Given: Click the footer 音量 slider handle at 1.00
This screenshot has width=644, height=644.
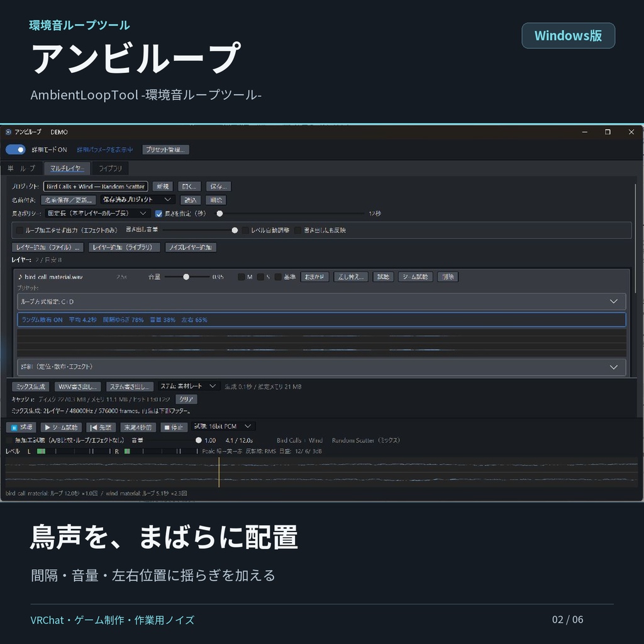Looking at the screenshot, I should [x=198, y=440].
